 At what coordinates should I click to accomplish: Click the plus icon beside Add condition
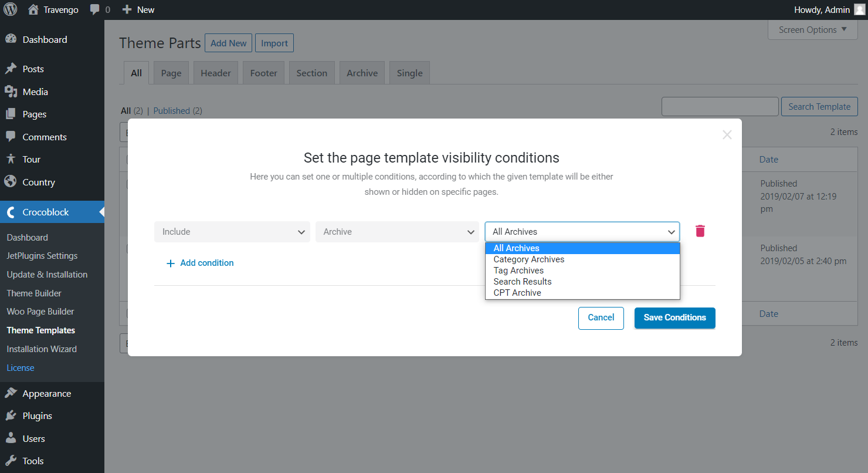pos(171,263)
